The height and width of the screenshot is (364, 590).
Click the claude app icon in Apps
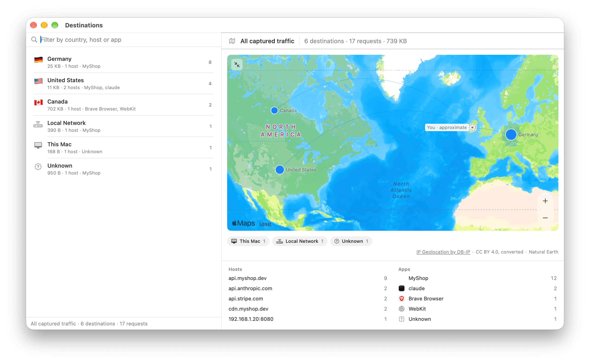pos(401,288)
